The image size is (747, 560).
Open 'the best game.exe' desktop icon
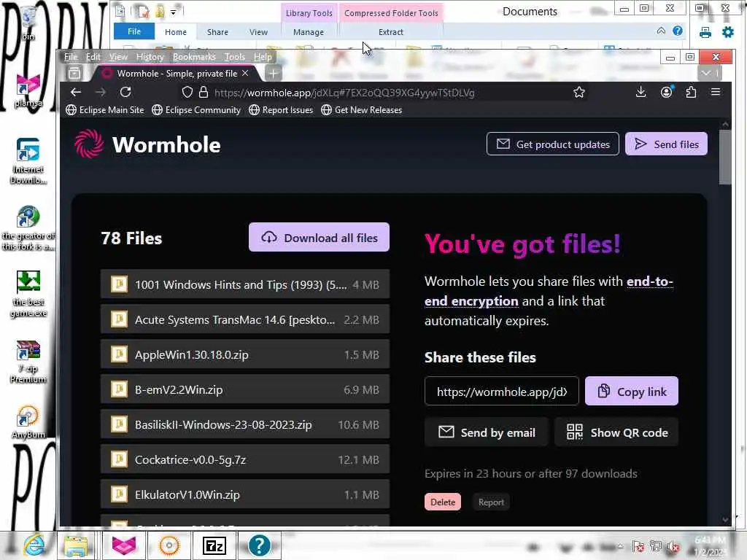pos(28,295)
